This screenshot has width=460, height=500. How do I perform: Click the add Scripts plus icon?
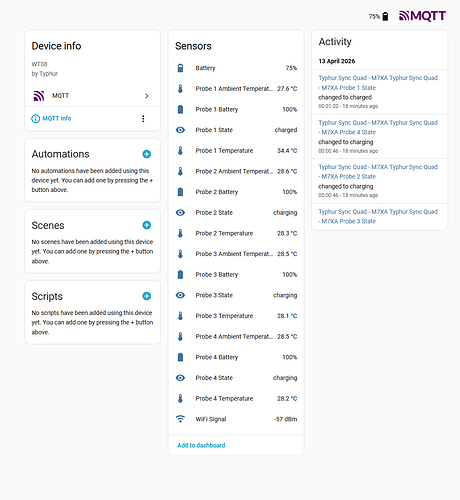[147, 296]
